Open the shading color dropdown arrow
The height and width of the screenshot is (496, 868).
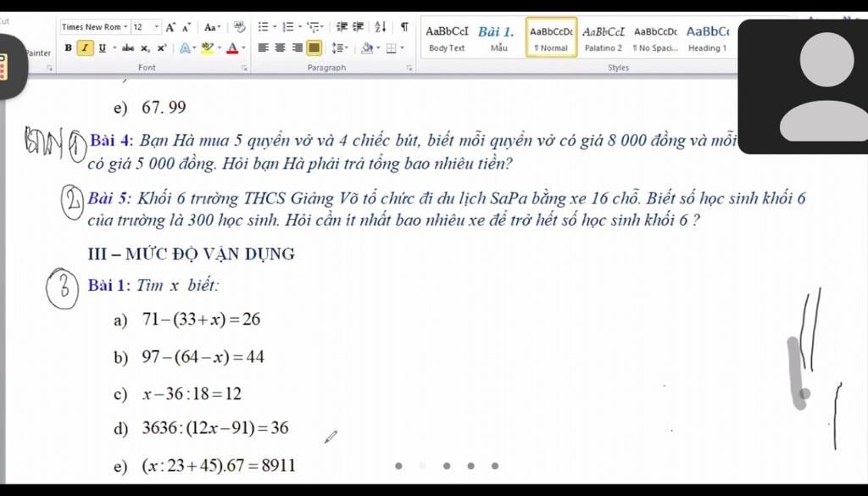(379, 48)
